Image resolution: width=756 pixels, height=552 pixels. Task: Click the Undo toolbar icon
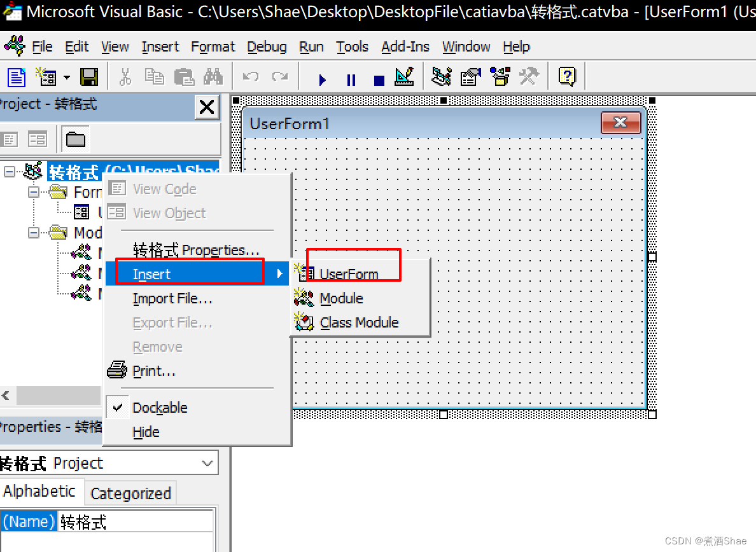pyautogui.click(x=251, y=77)
